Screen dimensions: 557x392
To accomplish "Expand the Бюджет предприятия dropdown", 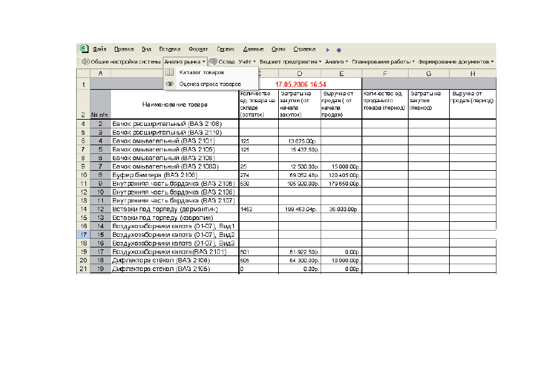I will click(x=290, y=62).
